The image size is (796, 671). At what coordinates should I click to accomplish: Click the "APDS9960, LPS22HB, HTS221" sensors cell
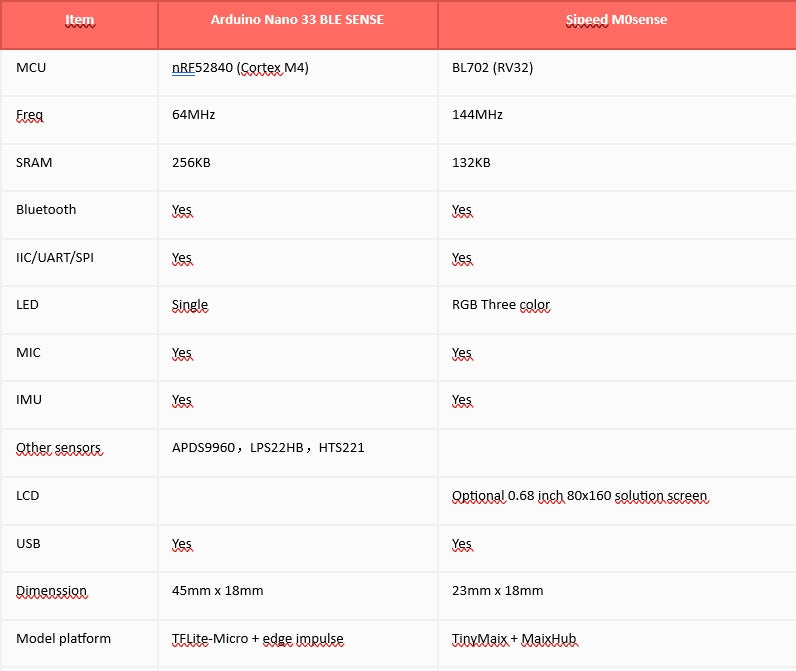click(x=268, y=448)
